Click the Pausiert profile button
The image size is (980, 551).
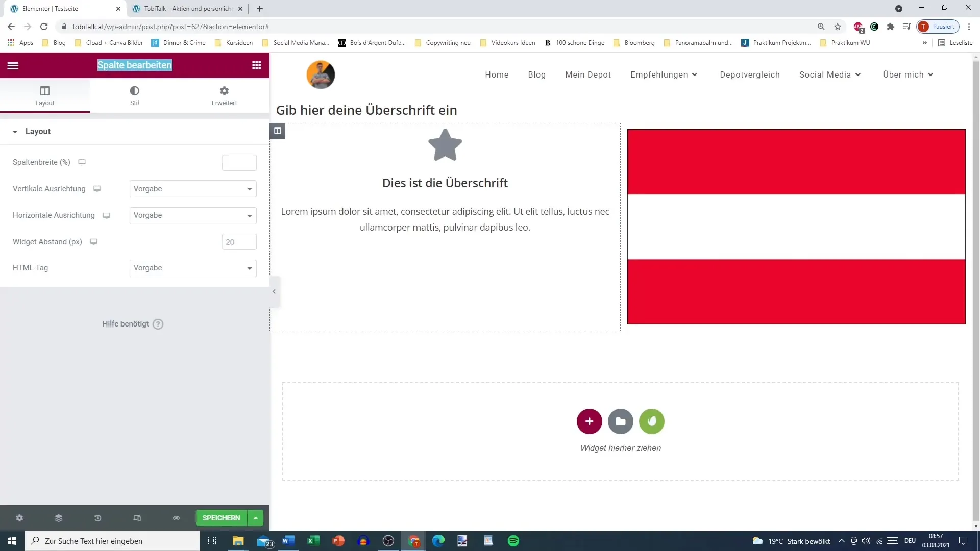tap(938, 27)
